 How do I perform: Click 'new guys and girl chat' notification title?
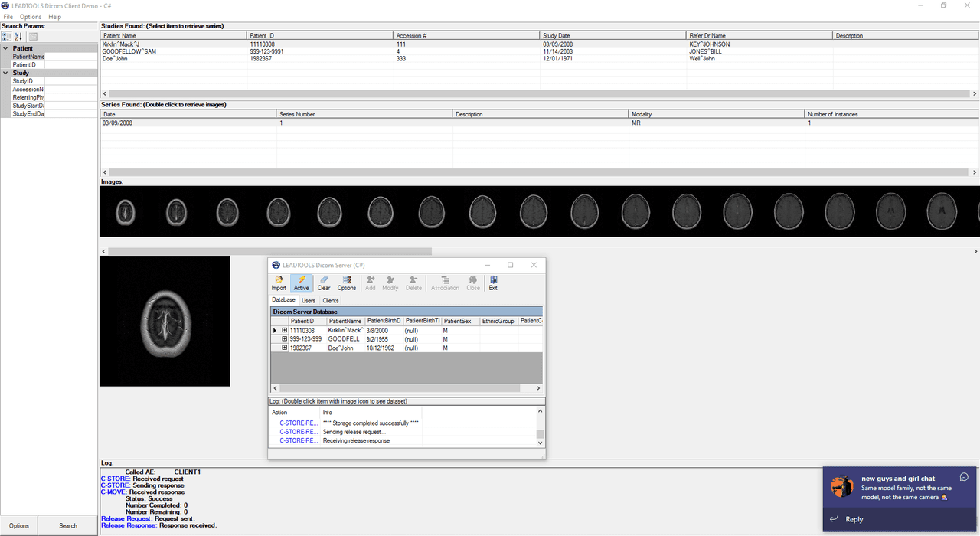(898, 479)
